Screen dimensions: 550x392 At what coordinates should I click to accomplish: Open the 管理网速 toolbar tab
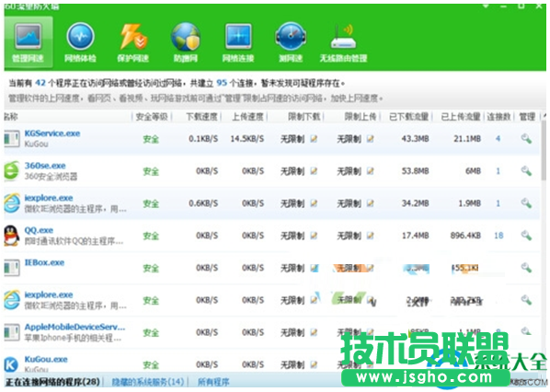29,41
